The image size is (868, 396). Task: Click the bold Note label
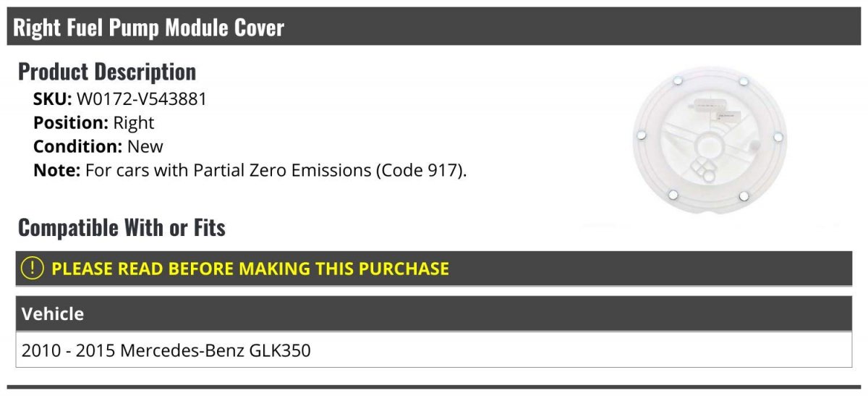56,171
